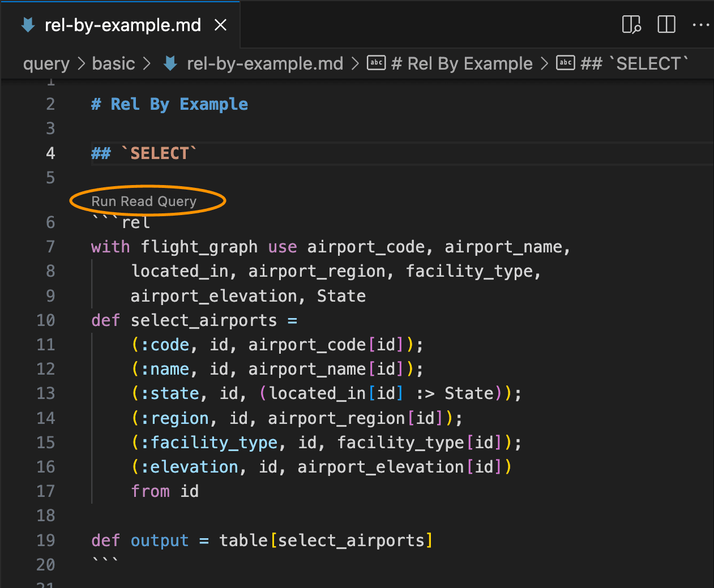Close the rel-by-example.md tab

click(x=221, y=25)
